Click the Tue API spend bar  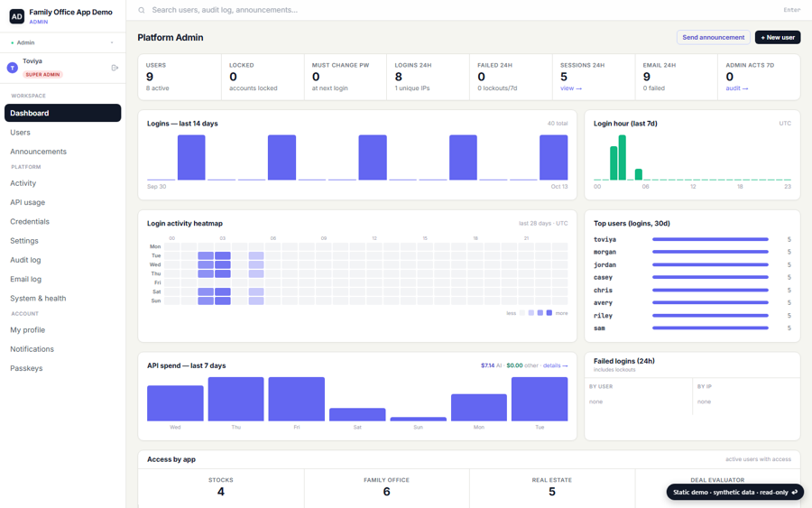(540, 399)
